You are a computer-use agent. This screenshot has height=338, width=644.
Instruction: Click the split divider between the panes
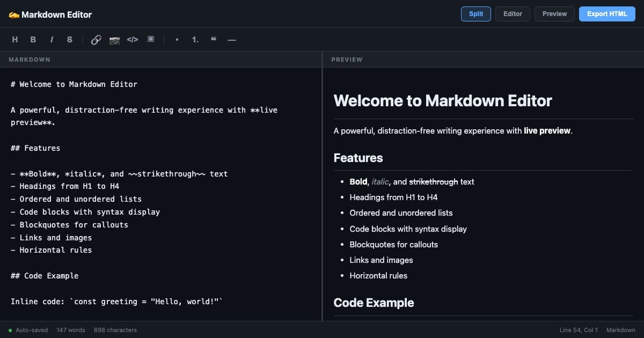tap(322, 186)
